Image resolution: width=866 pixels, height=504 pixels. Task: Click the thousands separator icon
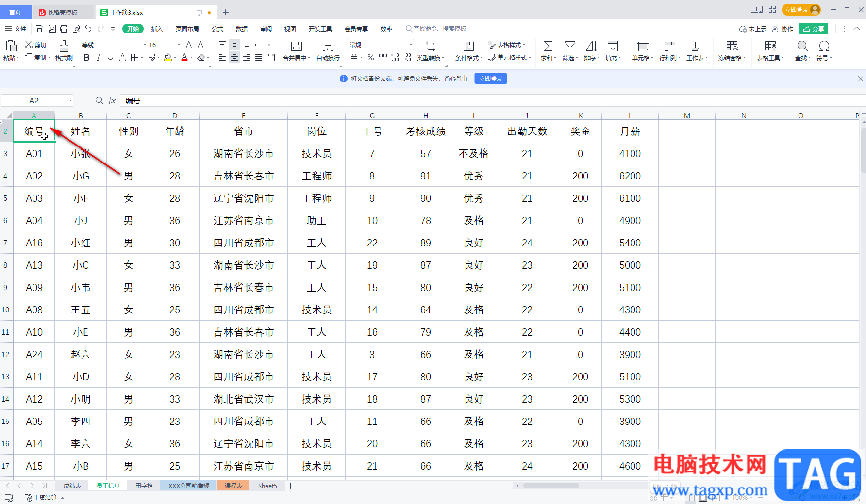383,57
